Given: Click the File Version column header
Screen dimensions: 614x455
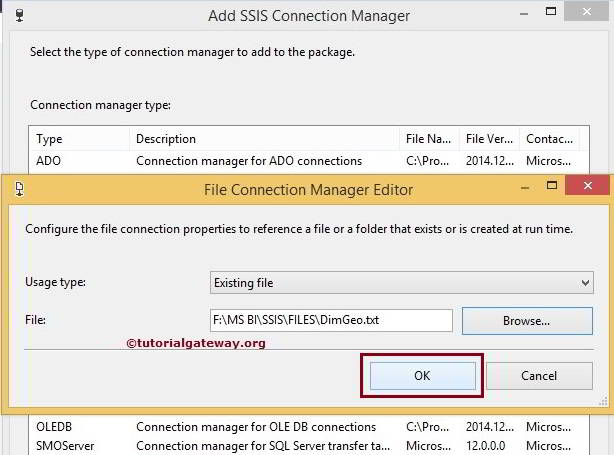Looking at the screenshot, I should [488, 139].
